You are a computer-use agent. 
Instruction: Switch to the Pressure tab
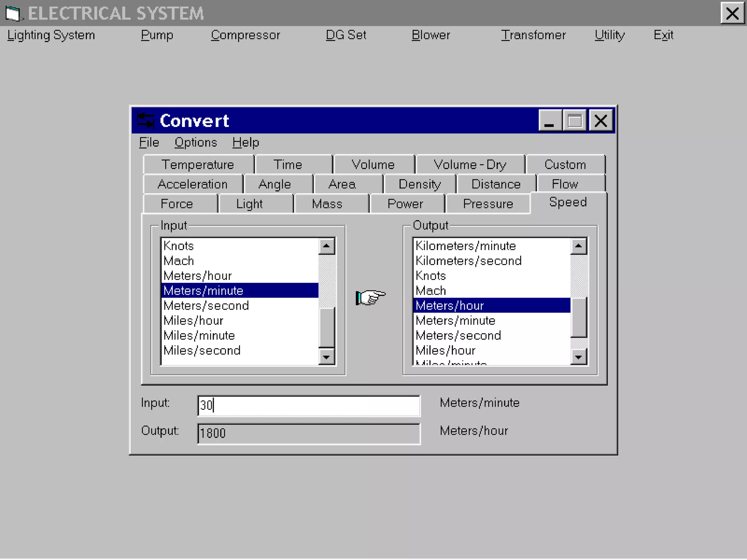point(488,204)
